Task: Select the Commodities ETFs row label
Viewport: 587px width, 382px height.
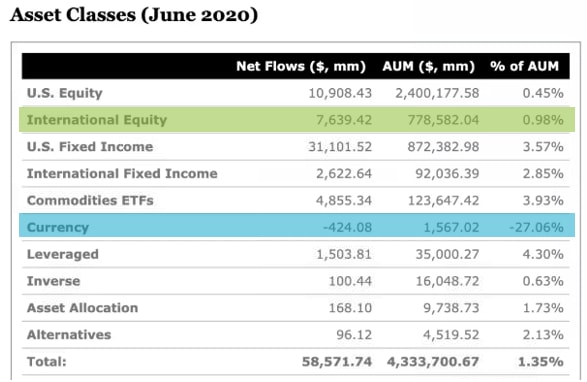Action: (90, 200)
